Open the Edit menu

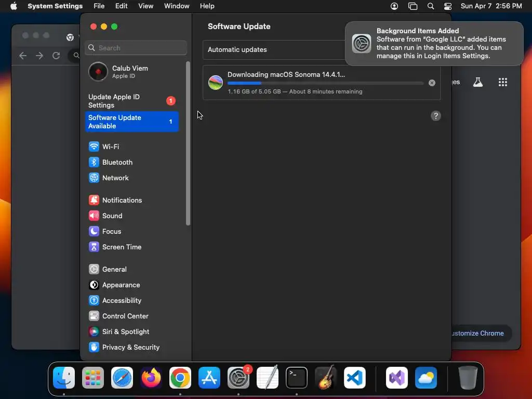121,6
